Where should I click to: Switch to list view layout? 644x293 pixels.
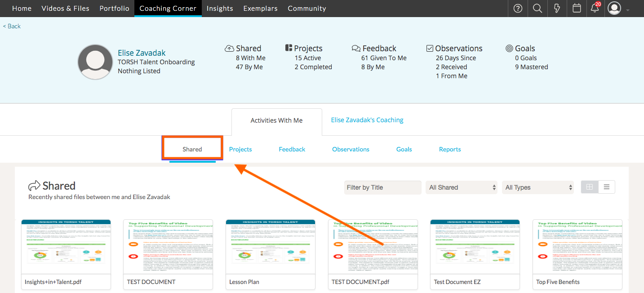606,187
